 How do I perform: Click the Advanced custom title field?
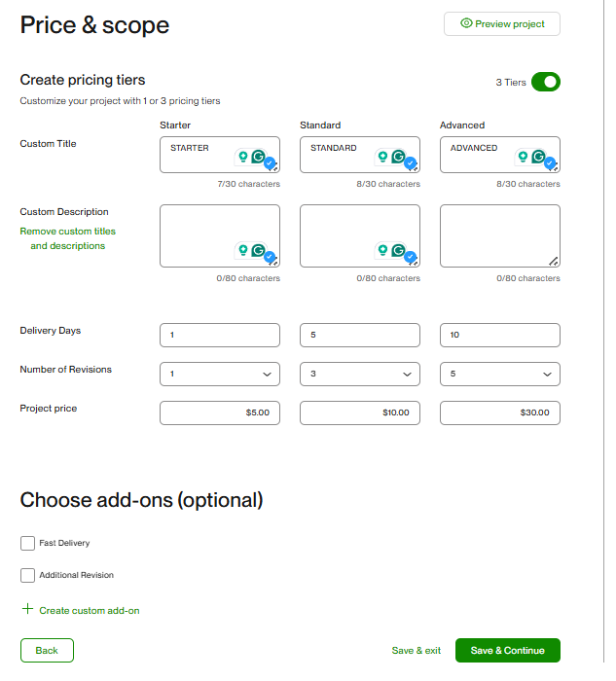pos(500,155)
